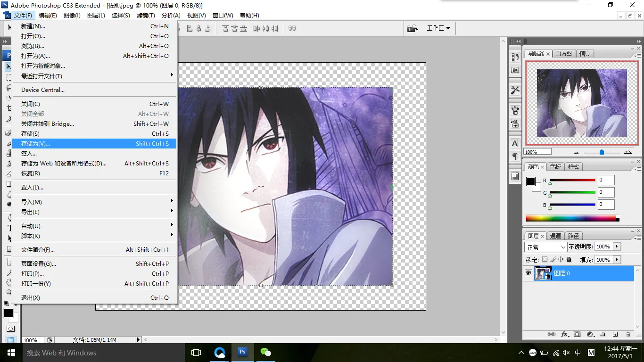Open the blend mode 正常 dropdown

(546, 247)
